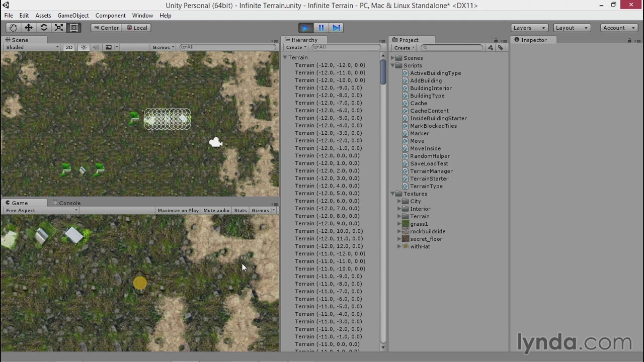Toggle Maximize on Play
Screen dimensions: 644x362
[178, 211]
